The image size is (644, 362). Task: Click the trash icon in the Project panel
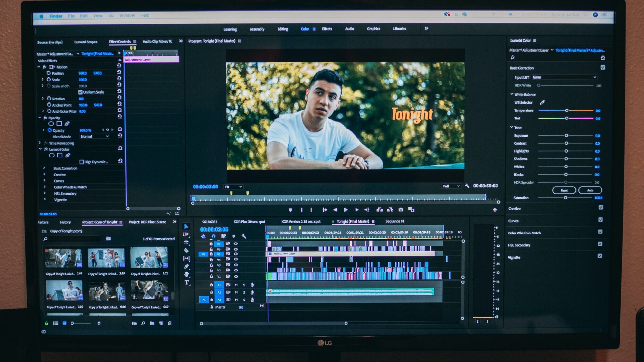coord(170,323)
